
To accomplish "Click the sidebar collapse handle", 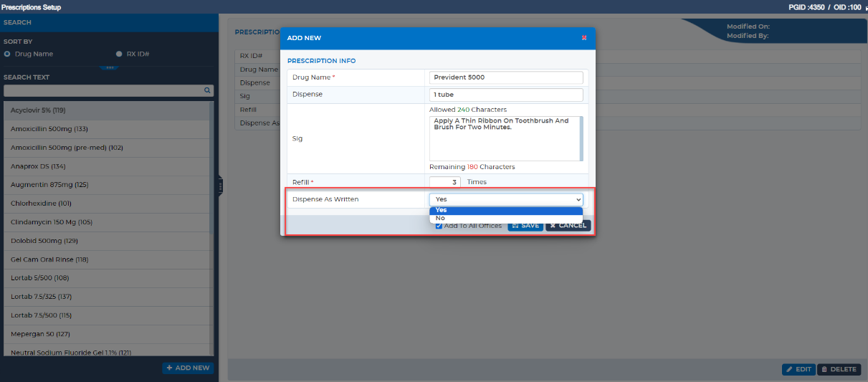I will [221, 186].
